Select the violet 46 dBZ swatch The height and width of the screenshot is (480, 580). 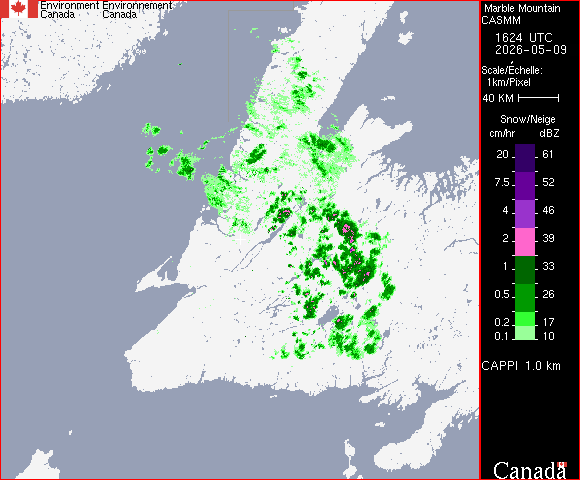coord(525,214)
